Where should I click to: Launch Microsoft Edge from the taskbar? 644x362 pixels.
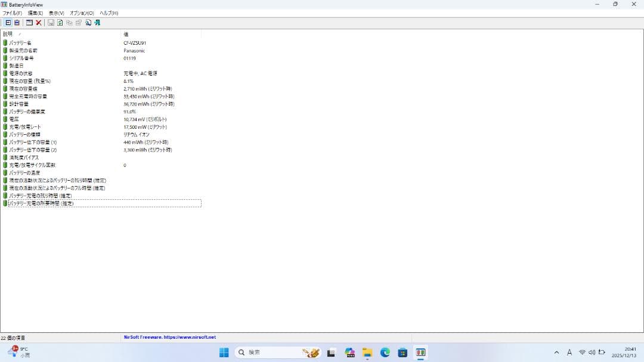385,352
